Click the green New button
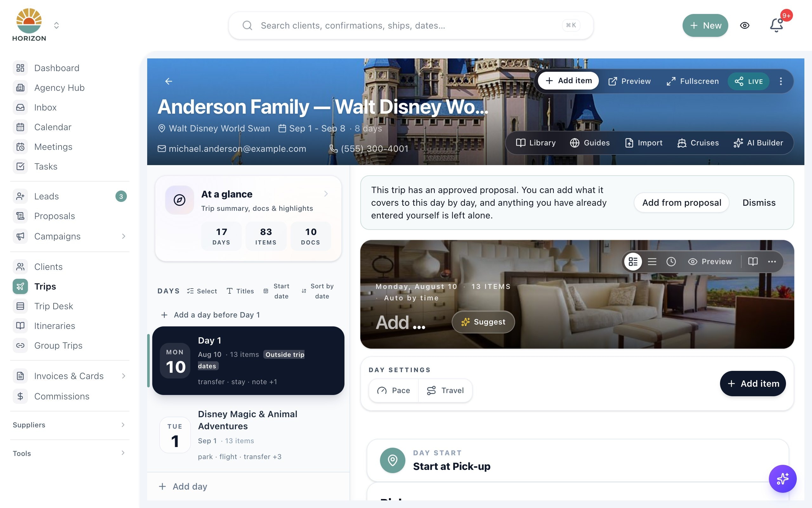812x508 pixels. [705, 25]
